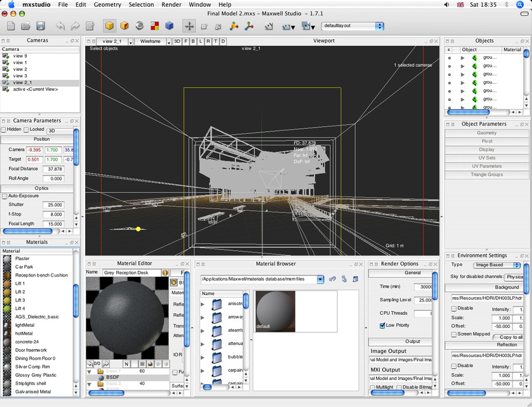Click Plaster material sphere icon

pyautogui.click(x=7, y=259)
